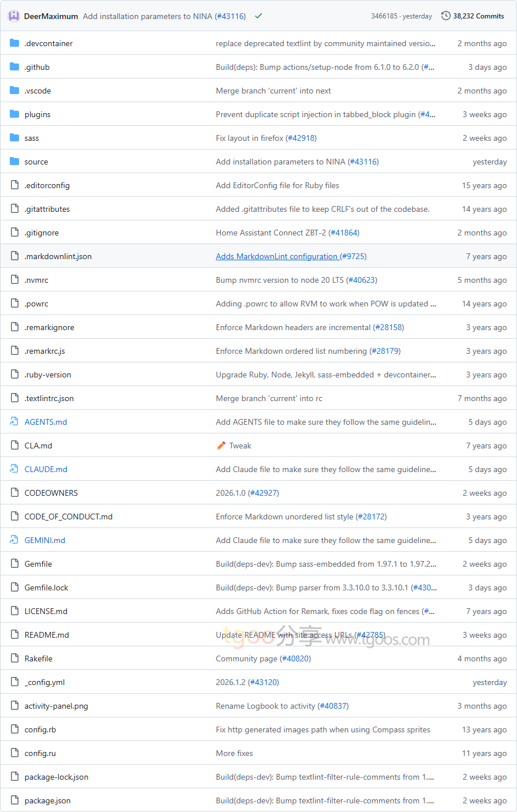Screen dimensions: 517x812
Task: Open pull request #43120 link
Action: coord(264,682)
